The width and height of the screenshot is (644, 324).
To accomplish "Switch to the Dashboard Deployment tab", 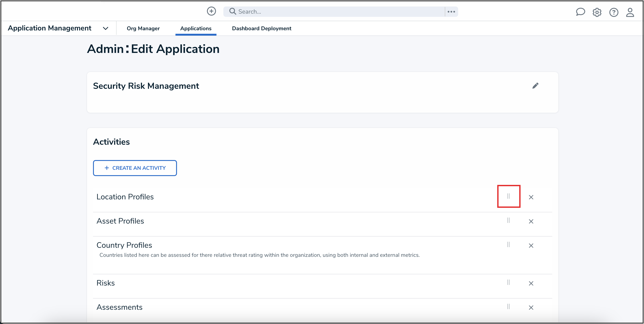I will (x=262, y=29).
